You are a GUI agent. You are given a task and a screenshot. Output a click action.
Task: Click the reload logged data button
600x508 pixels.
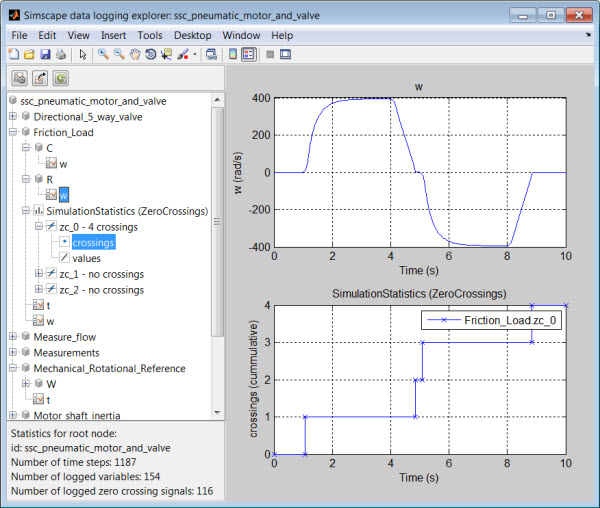click(x=60, y=78)
